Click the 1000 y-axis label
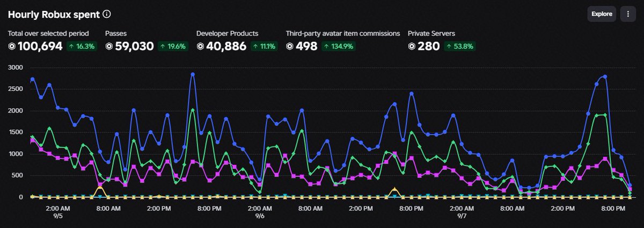This screenshot has height=228, width=644. (x=15, y=154)
